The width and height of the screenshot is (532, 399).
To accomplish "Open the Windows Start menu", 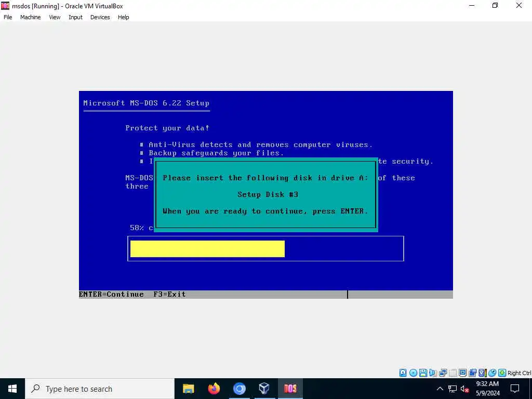I will click(12, 389).
